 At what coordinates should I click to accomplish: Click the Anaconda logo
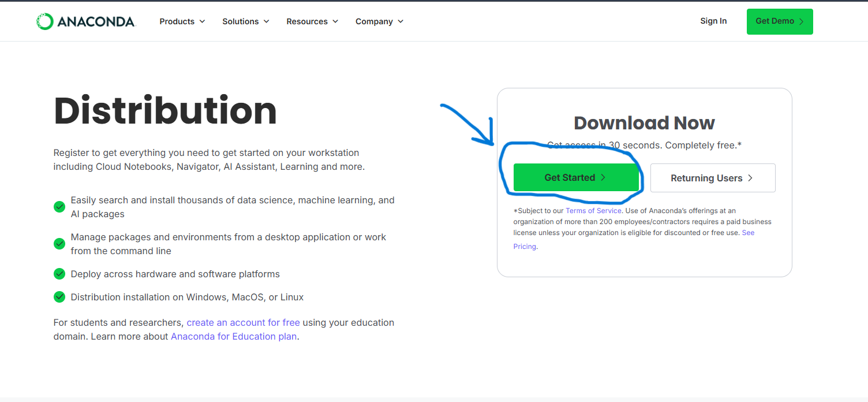pos(85,21)
